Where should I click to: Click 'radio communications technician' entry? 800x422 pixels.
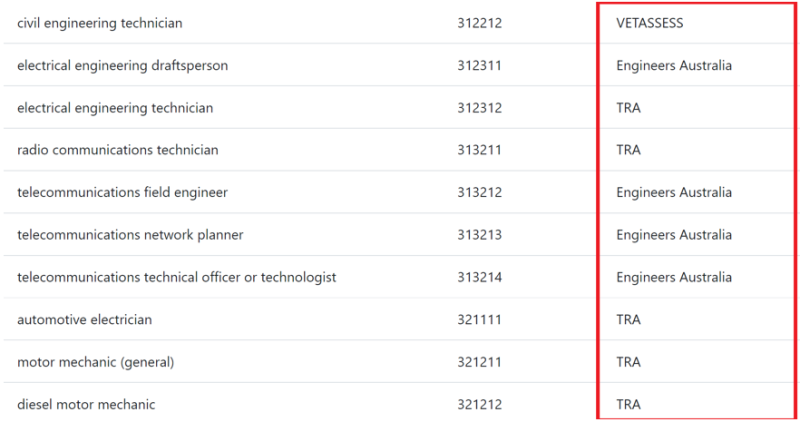pyautogui.click(x=117, y=150)
